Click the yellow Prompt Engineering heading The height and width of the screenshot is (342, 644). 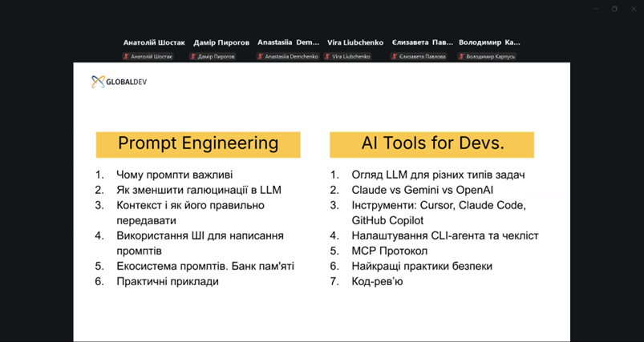pyautogui.click(x=198, y=144)
